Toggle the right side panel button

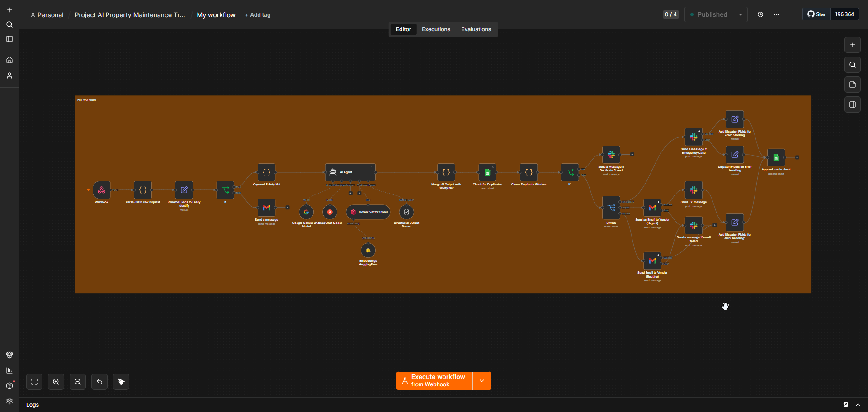point(853,104)
